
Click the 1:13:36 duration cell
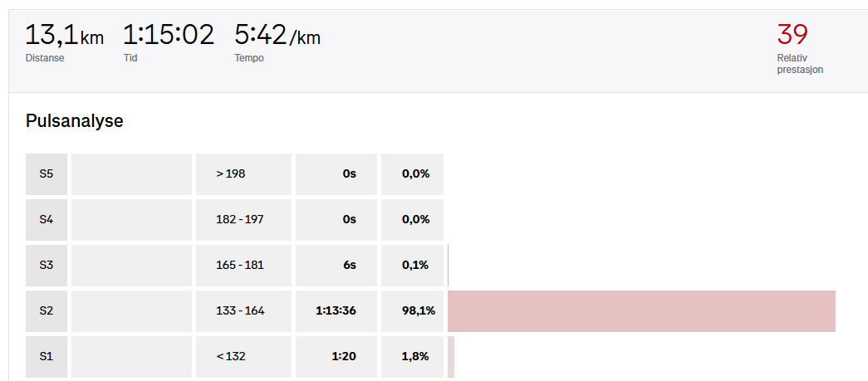coord(336,310)
